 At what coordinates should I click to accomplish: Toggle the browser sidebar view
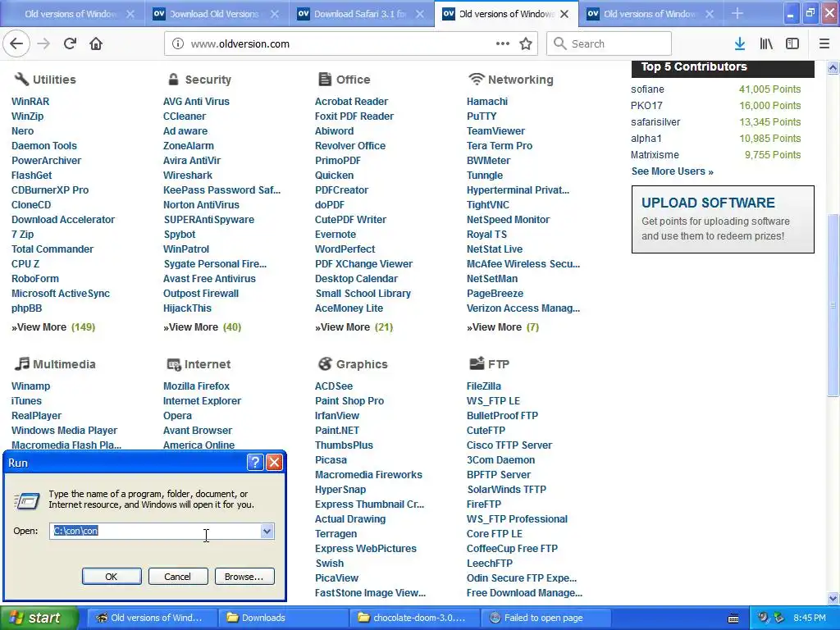(792, 43)
